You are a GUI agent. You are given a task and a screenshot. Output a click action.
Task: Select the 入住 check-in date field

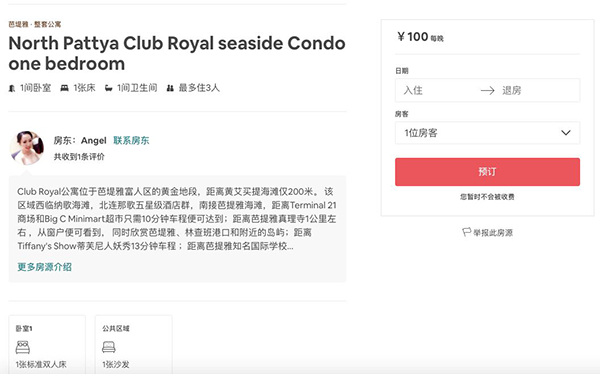[x=438, y=90]
